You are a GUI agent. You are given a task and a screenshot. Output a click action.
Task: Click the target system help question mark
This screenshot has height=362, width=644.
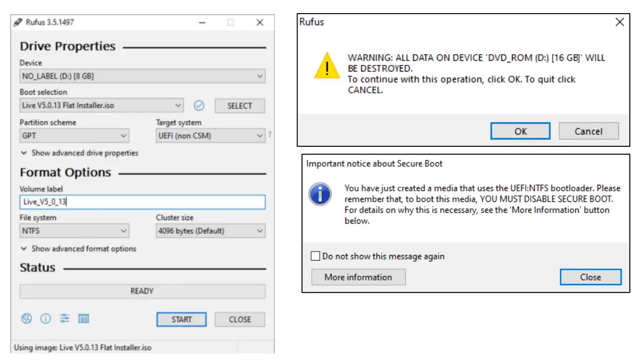tap(270, 134)
